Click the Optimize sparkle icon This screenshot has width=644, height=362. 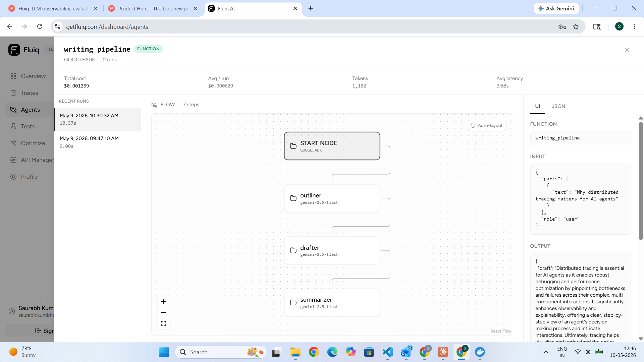click(13, 143)
